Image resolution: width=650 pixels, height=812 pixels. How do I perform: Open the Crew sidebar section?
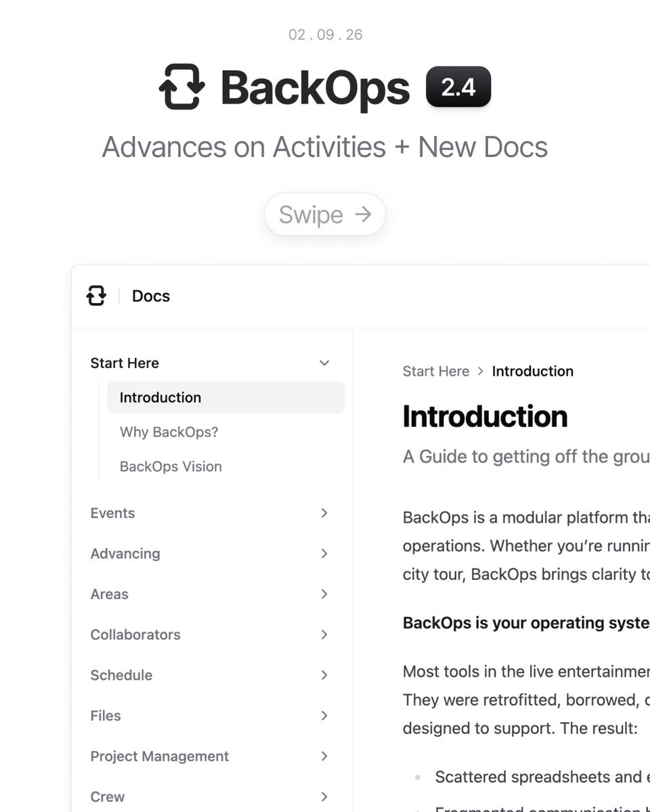tap(108, 796)
